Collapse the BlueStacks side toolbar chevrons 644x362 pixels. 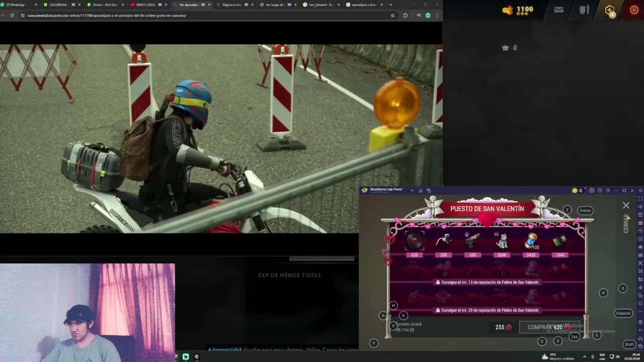click(640, 191)
